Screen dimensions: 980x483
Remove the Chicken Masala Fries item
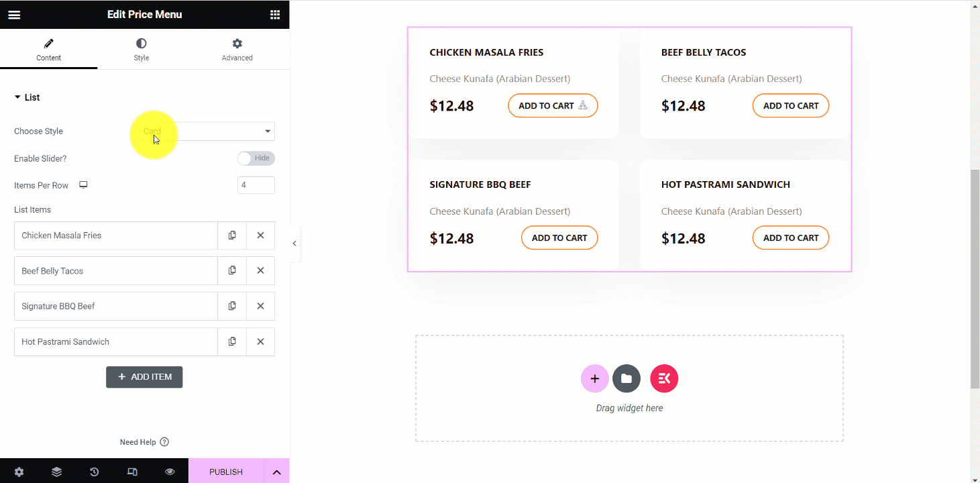(x=260, y=235)
